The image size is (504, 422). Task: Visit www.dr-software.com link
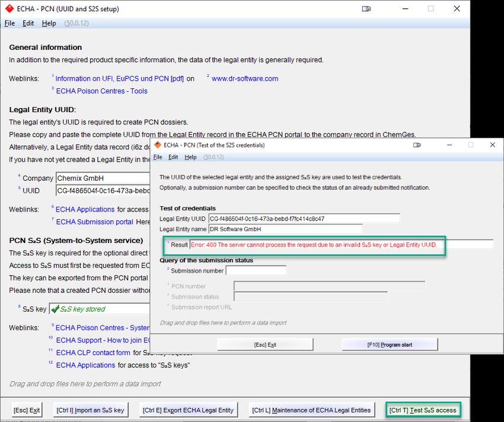pyautogui.click(x=245, y=78)
